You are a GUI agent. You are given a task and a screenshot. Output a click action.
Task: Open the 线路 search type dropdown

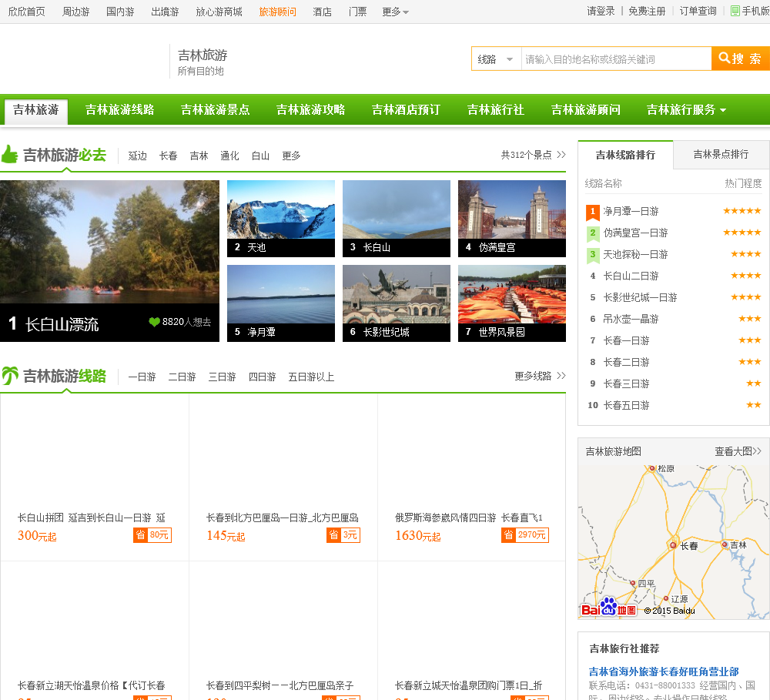(x=497, y=59)
